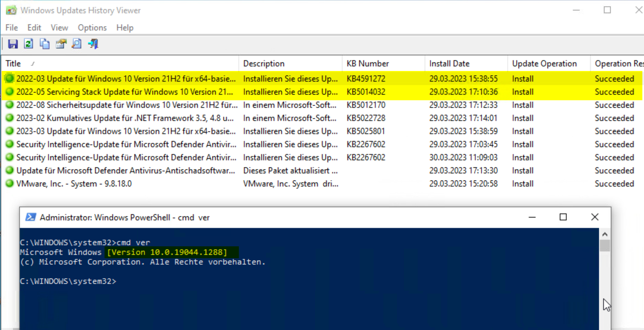
Task: Click the KB4591272 cell
Action: tap(366, 79)
